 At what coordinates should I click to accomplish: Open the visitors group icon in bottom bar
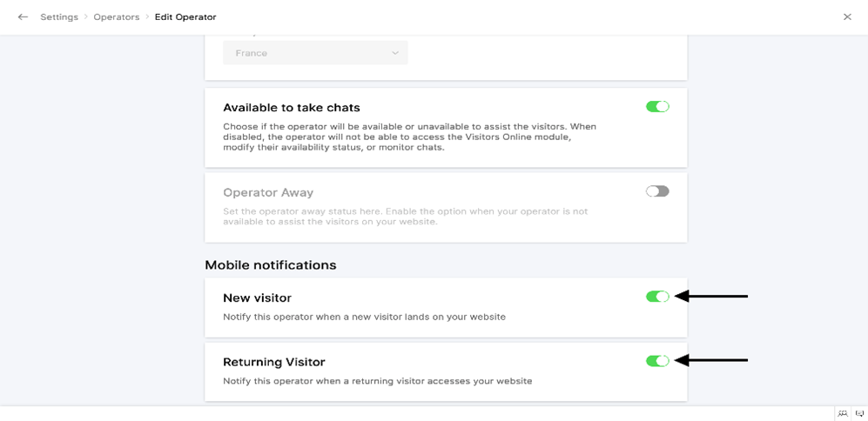[x=842, y=414]
